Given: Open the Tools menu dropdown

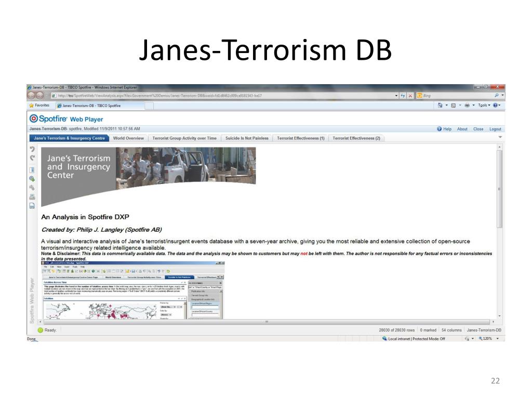Looking at the screenshot, I should coord(484,105).
